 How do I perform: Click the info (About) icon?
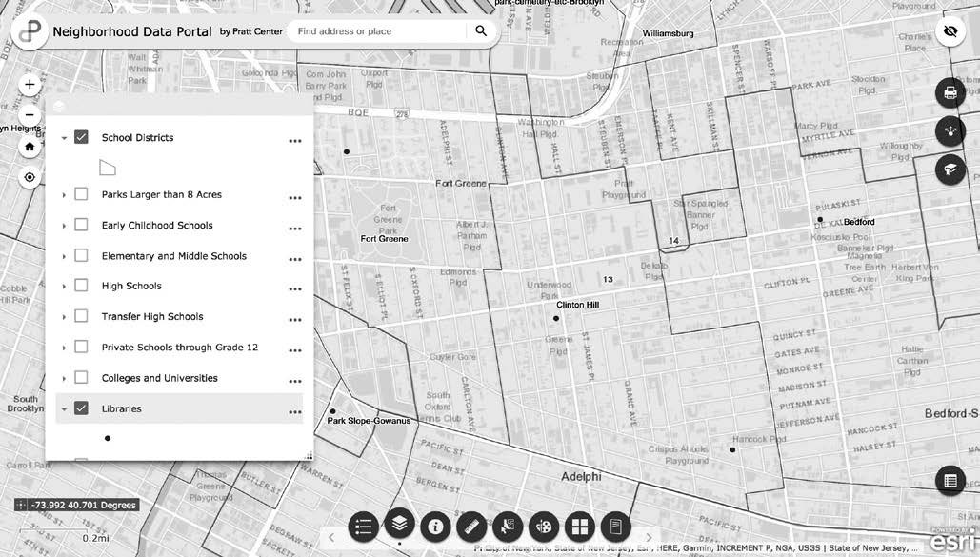point(436,527)
